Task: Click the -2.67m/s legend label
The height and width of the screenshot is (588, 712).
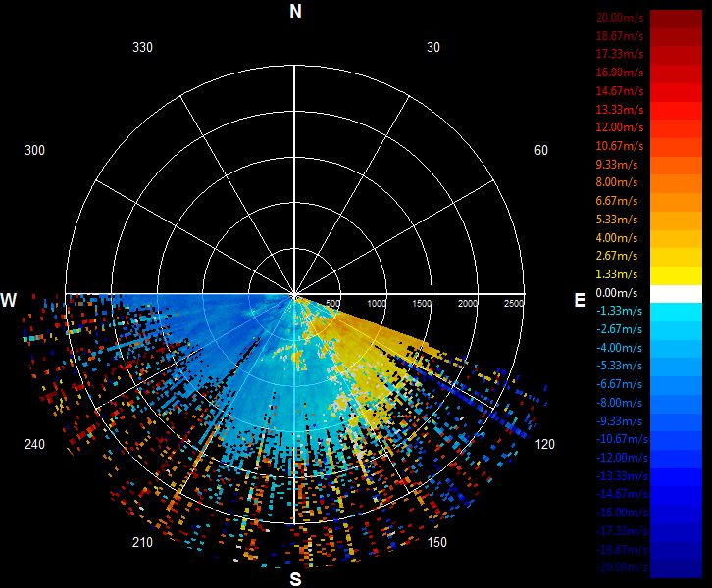Action: point(619,329)
